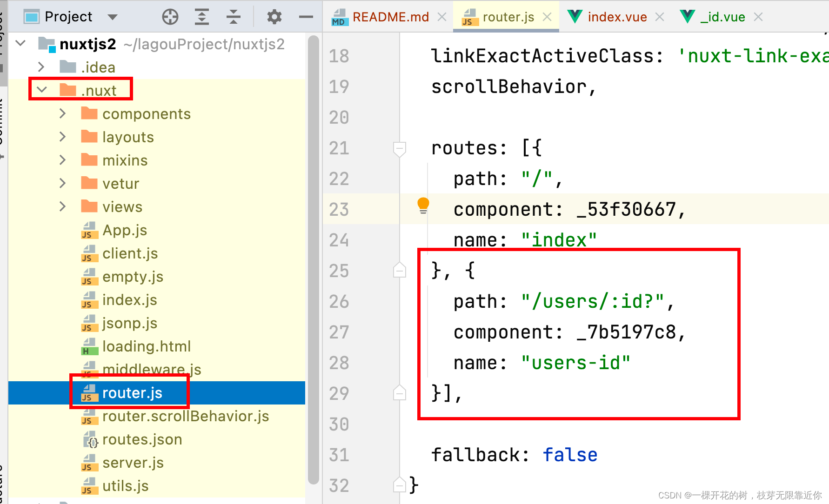
Task: Click line number 23 in the gutter
Action: tap(339, 209)
